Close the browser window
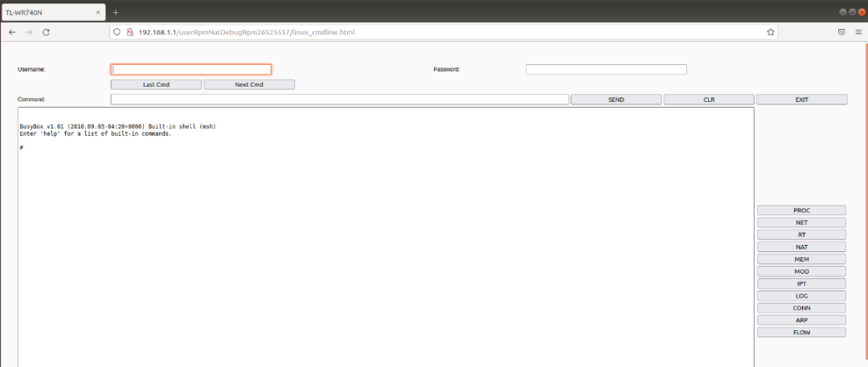868x367 pixels. point(862,12)
